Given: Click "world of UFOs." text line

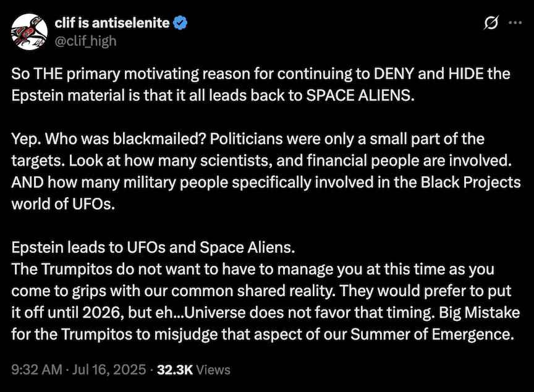Looking at the screenshot, I should (64, 205).
